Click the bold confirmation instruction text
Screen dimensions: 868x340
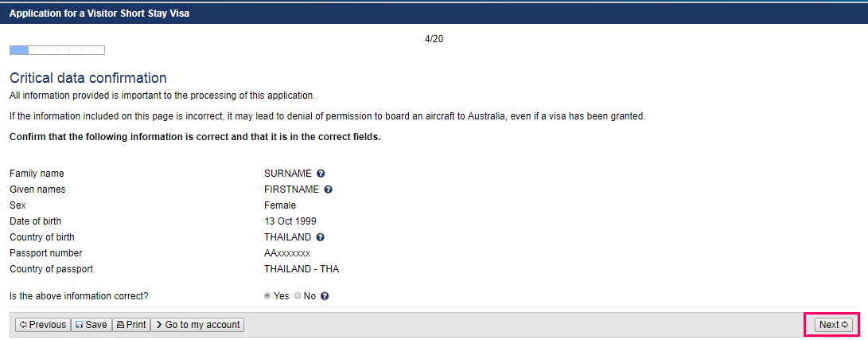pyautogui.click(x=195, y=137)
